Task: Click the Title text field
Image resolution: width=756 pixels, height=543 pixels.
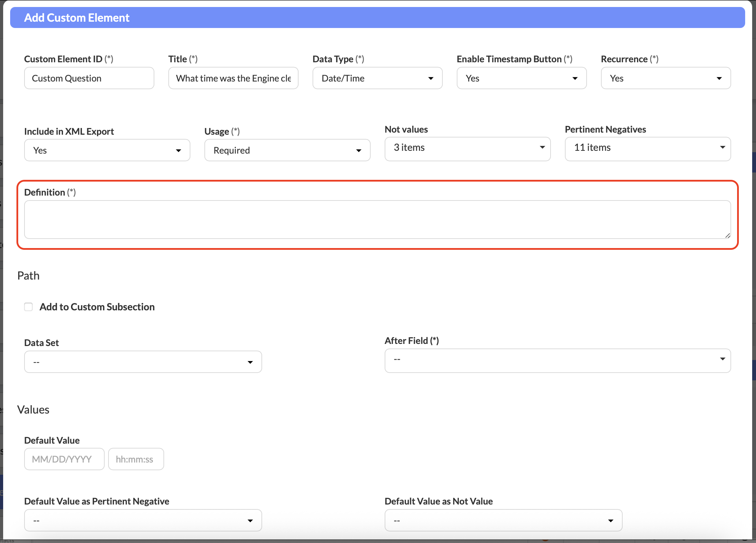Action: point(233,78)
